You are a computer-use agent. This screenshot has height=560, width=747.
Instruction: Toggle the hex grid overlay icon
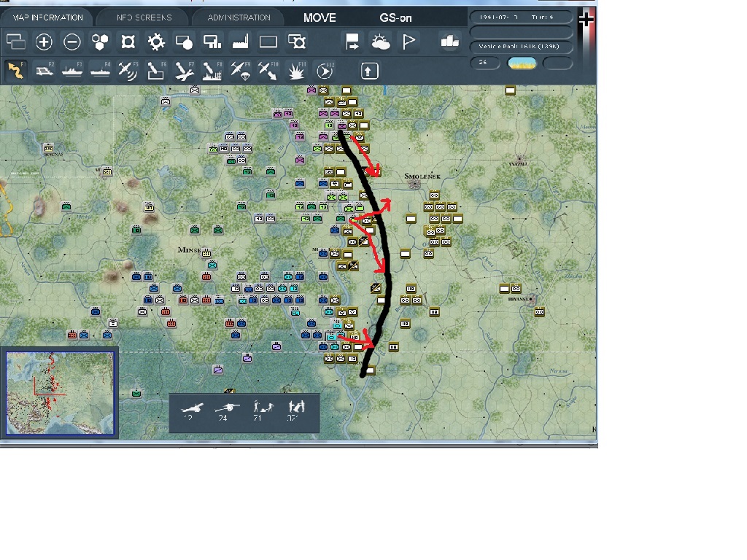[x=100, y=42]
